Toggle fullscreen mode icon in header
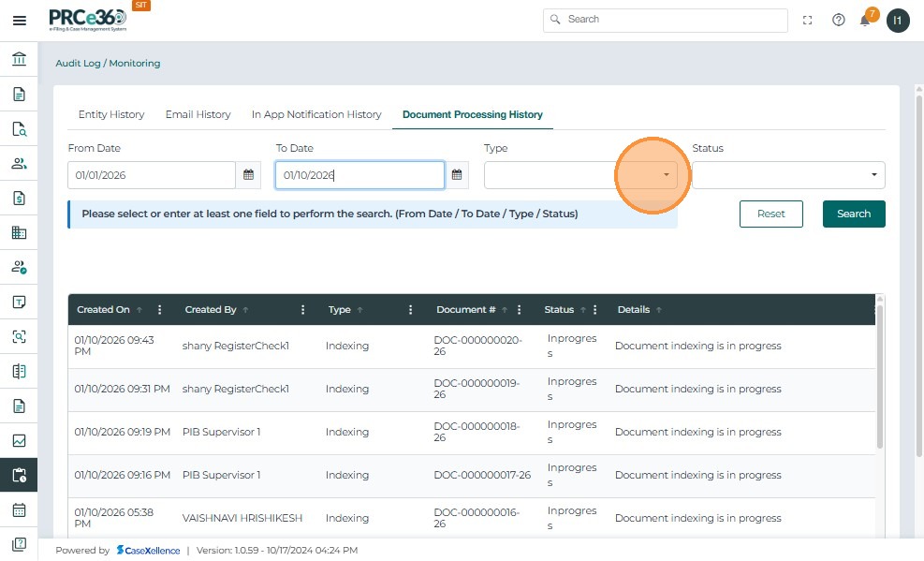 tap(808, 21)
